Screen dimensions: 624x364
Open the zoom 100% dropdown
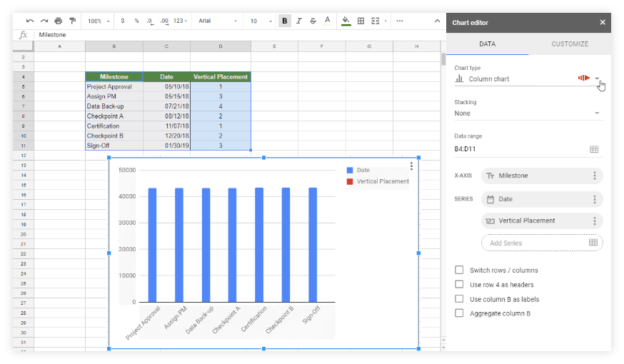pos(99,21)
